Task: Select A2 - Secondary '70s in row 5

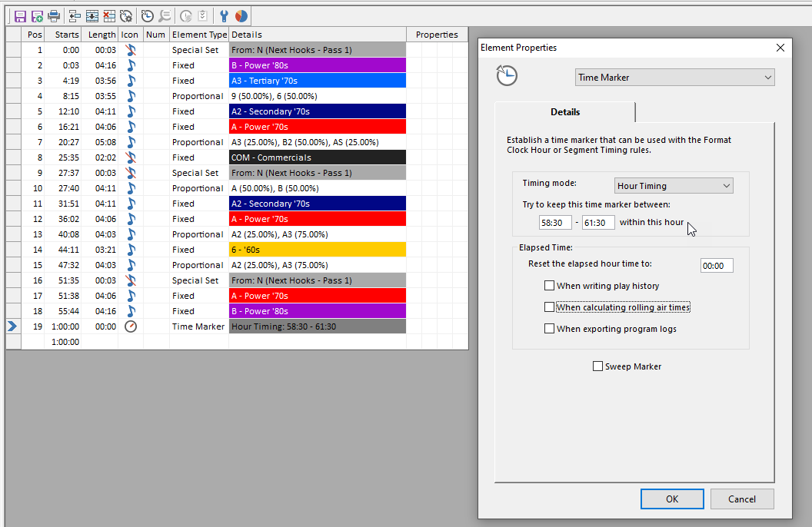Action: [318, 111]
